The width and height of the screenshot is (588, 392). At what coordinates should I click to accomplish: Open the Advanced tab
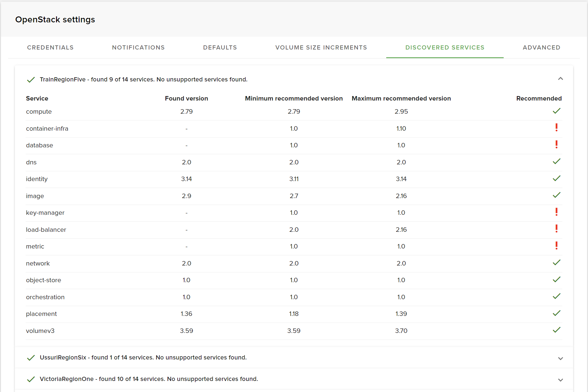coord(541,47)
